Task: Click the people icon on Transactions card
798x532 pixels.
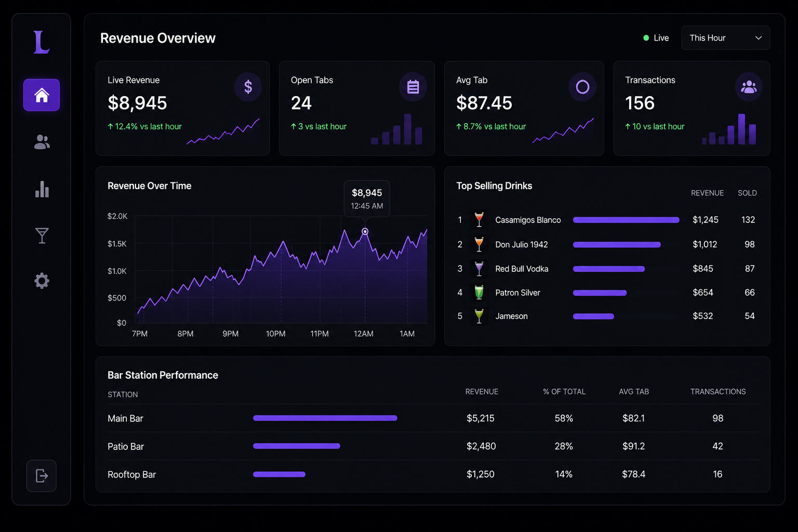Action: tap(749, 87)
